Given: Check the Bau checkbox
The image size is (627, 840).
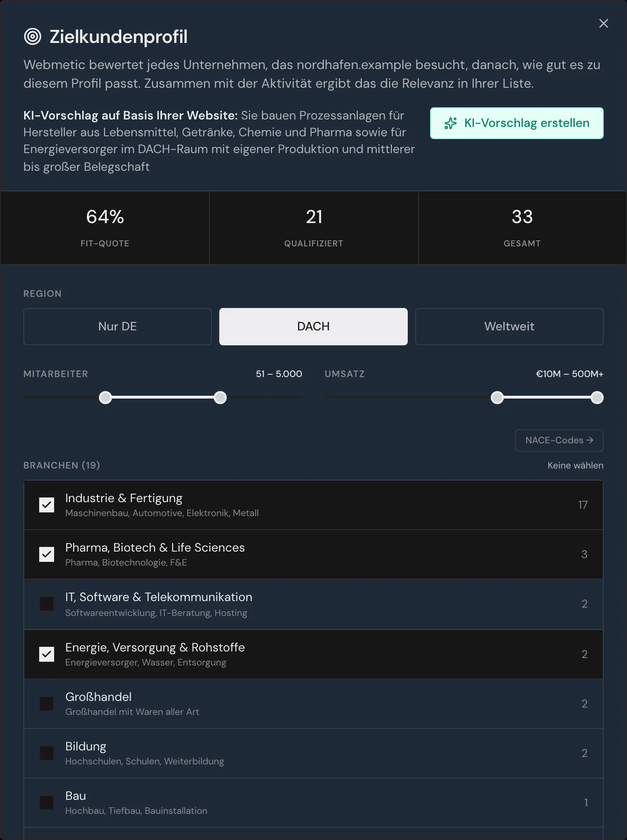Looking at the screenshot, I should (x=47, y=803).
